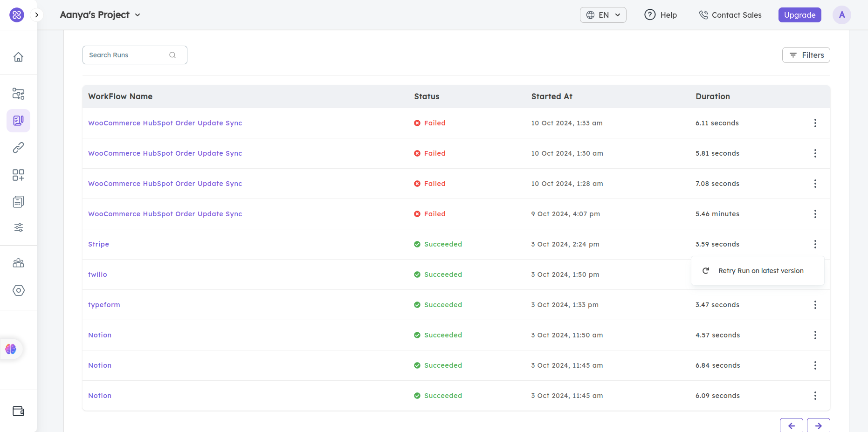Click Succeeded status in typeform row
This screenshot has height=432, width=868.
coord(438,305)
